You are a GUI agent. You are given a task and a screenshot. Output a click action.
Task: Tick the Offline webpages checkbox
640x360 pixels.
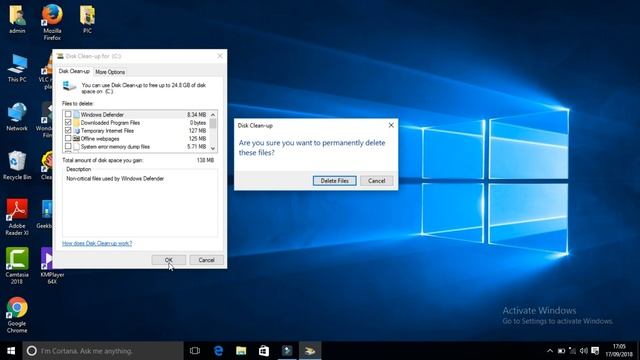click(68, 138)
